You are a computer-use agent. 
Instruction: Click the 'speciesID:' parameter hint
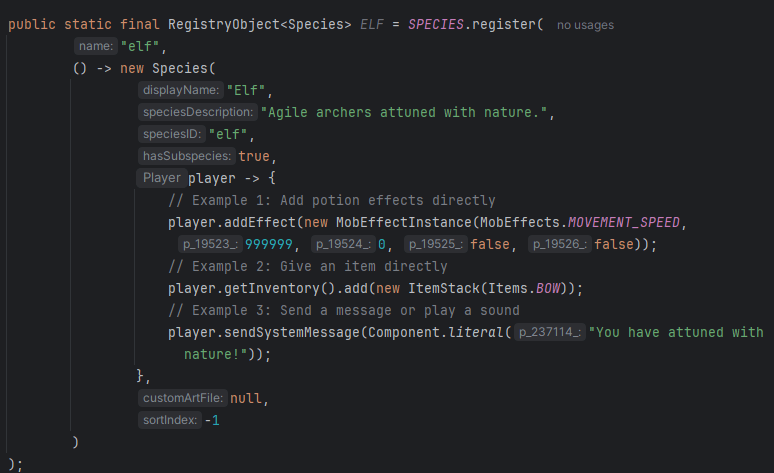(x=172, y=134)
